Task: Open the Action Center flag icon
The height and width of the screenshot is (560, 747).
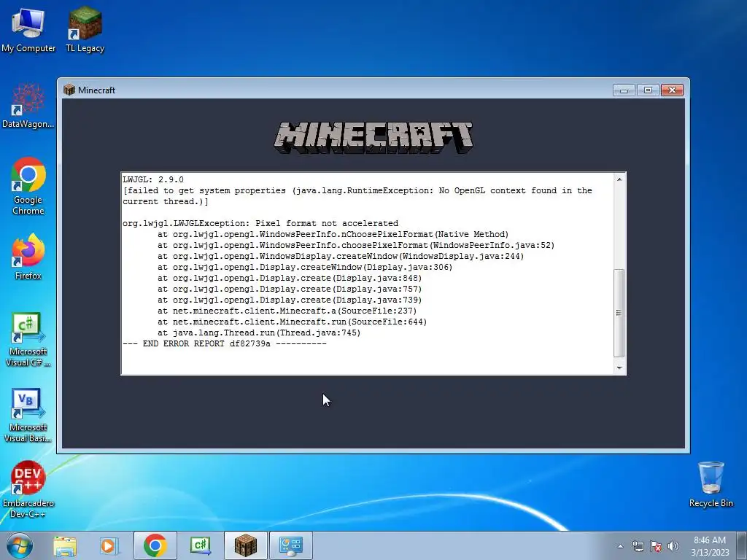Action: click(656, 546)
